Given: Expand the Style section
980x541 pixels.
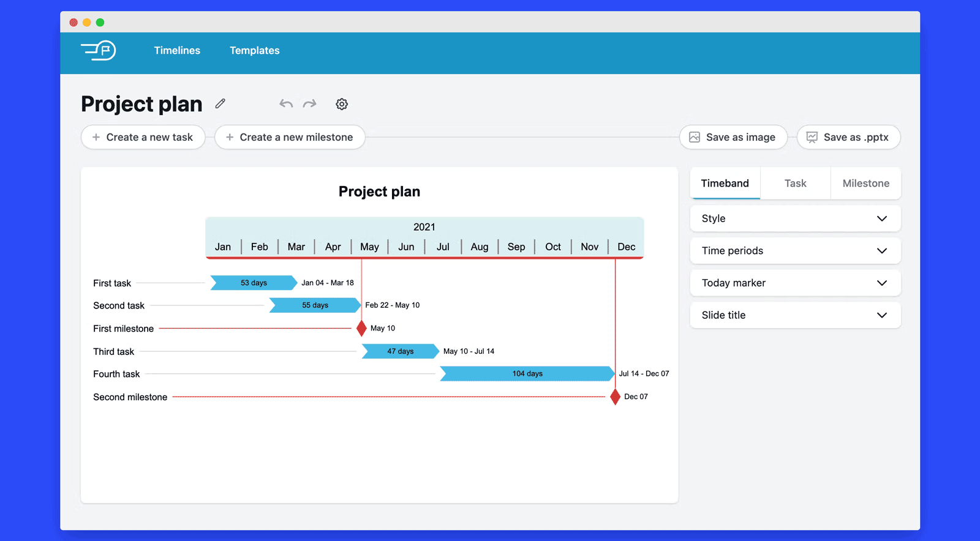Looking at the screenshot, I should point(795,218).
